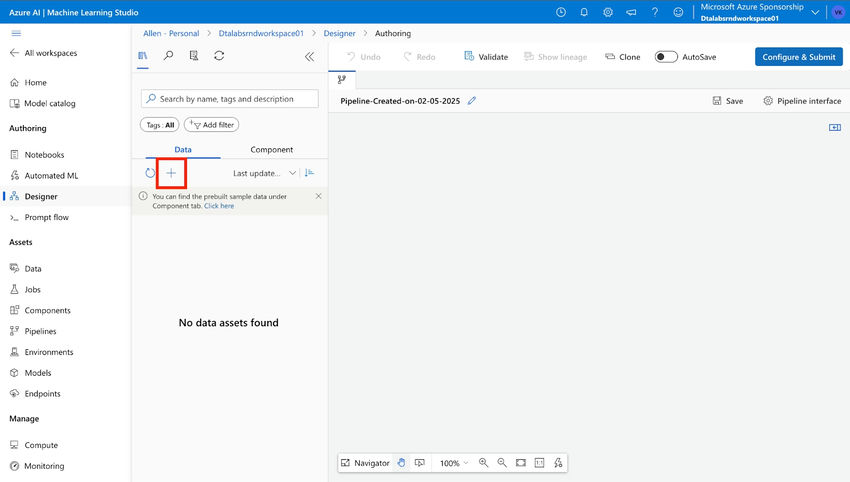The image size is (850, 482).
Task: Fit the canvas to screen
Action: pyautogui.click(x=521, y=462)
